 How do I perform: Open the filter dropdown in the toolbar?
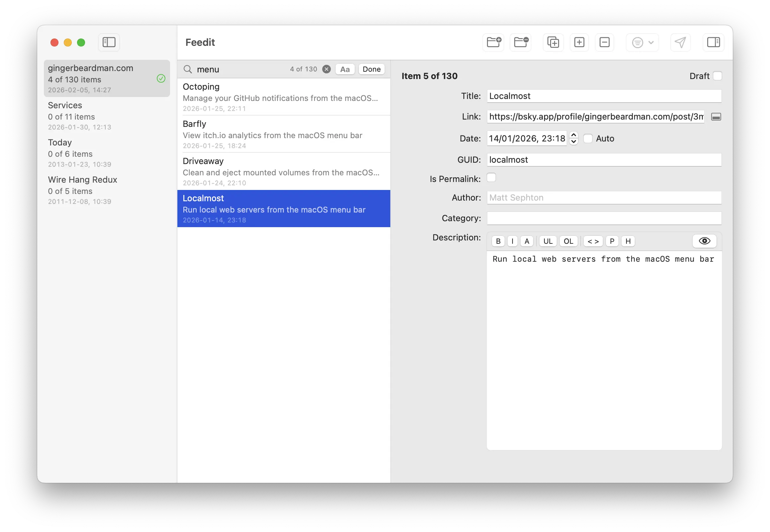point(642,42)
